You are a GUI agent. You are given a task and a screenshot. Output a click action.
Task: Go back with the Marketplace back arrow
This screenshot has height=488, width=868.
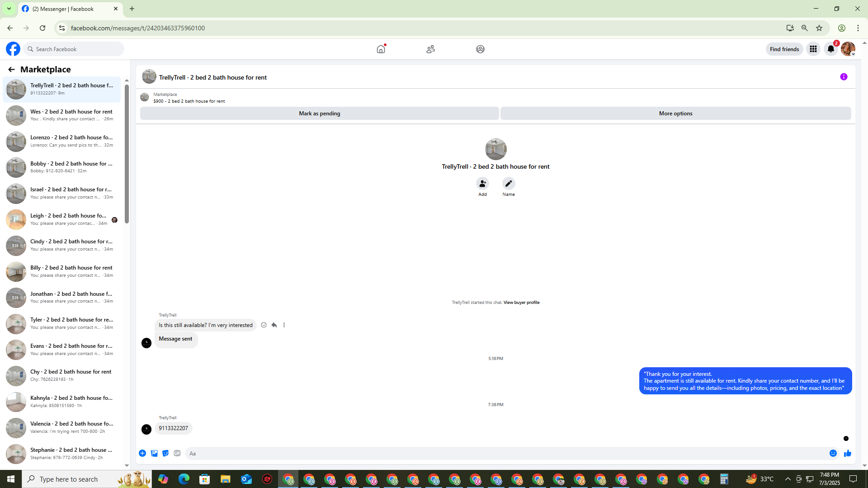(11, 69)
